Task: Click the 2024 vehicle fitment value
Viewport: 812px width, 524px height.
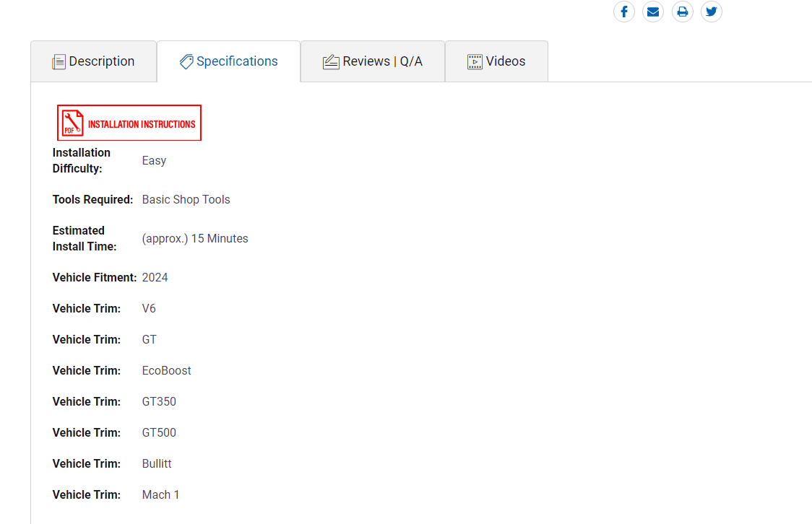Action: coord(155,277)
